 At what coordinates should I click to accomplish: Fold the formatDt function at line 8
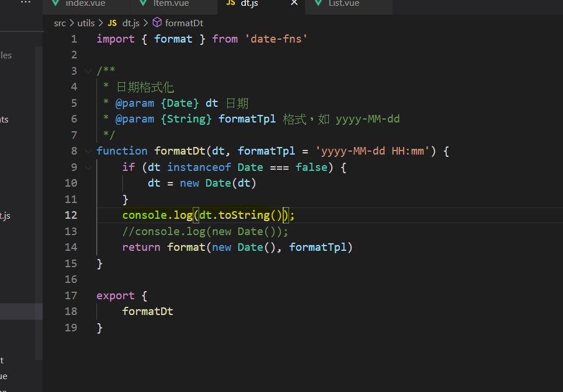[x=88, y=151]
